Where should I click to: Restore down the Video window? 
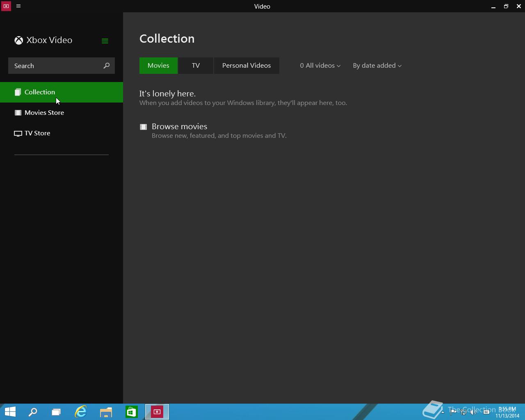(506, 6)
